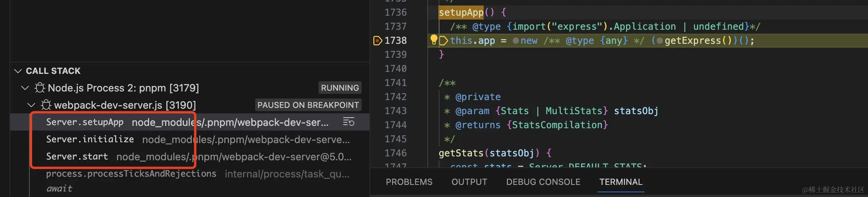Click the bug icon beside Node.js Process 2
The width and height of the screenshot is (868, 197).
40,88
